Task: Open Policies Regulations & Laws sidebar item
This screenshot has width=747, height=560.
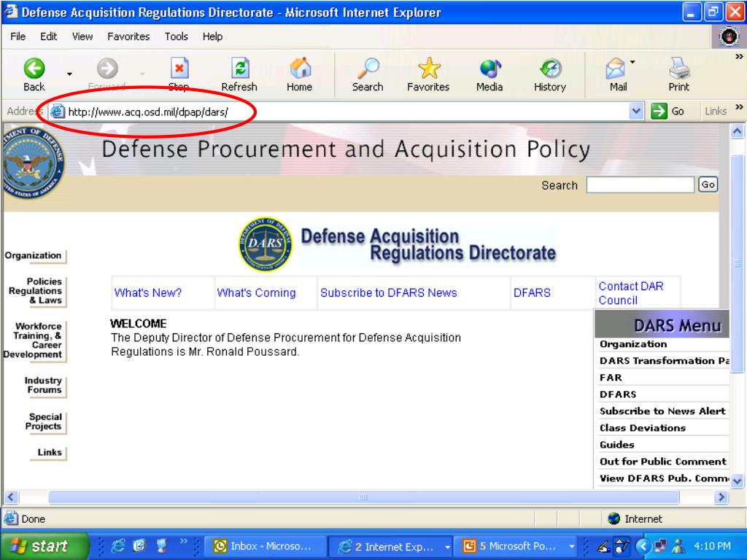Action: 35,291
